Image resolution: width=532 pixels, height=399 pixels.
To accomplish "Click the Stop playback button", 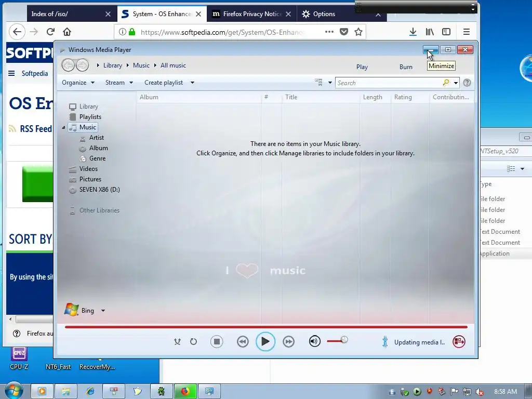I will pyautogui.click(x=217, y=341).
